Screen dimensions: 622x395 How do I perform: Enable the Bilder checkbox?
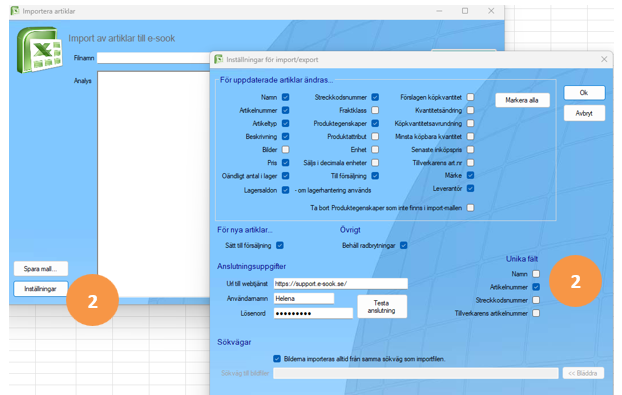(285, 150)
